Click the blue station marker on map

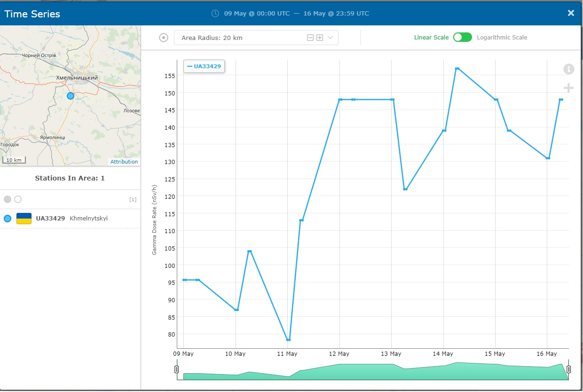71,96
